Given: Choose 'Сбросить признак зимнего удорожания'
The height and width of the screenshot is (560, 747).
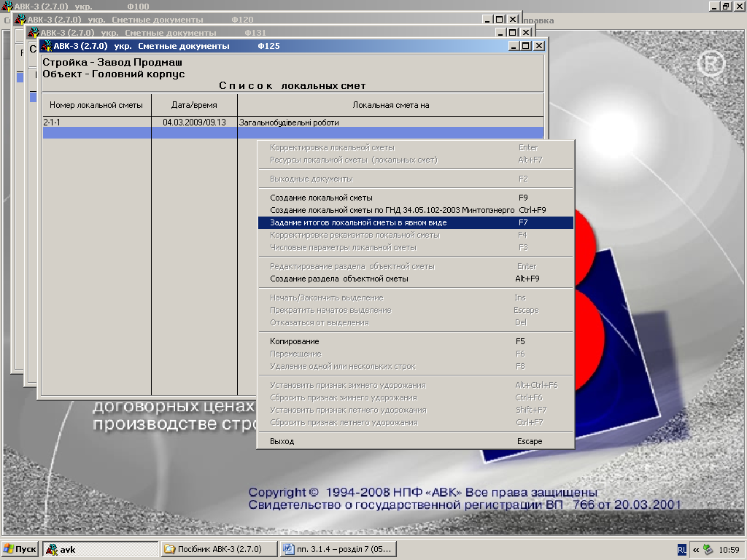Looking at the screenshot, I should 415,397.
